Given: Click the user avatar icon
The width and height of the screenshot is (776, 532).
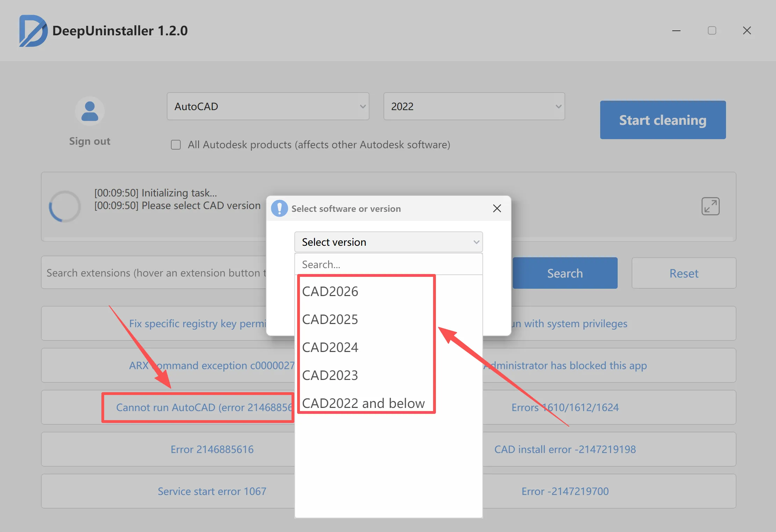Looking at the screenshot, I should pyautogui.click(x=90, y=111).
